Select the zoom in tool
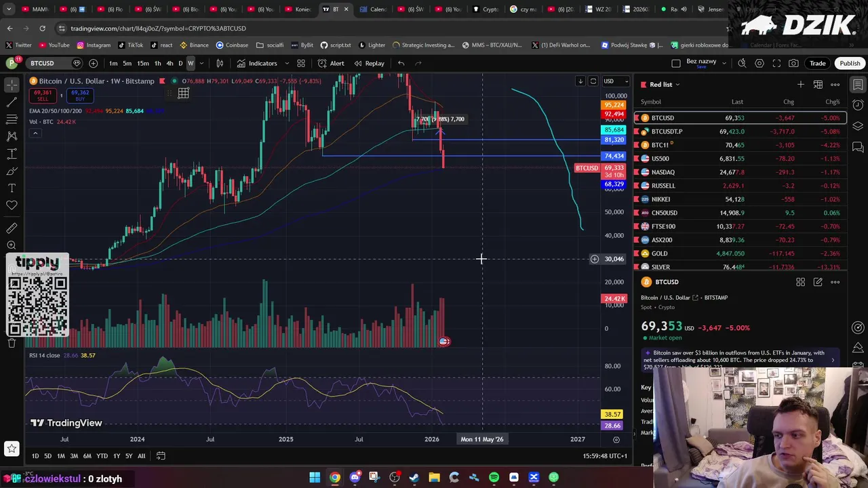Viewport: 868px width, 488px height. point(12,245)
